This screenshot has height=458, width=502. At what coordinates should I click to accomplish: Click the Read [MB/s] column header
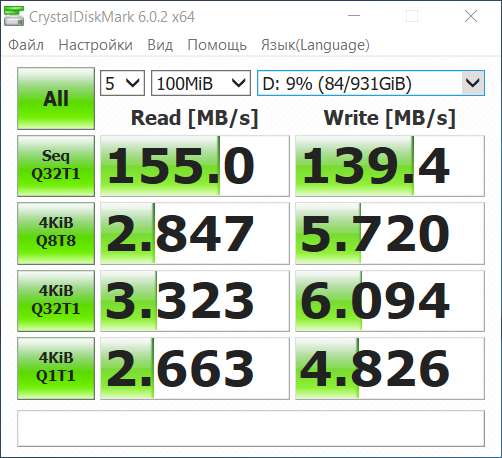(195, 118)
